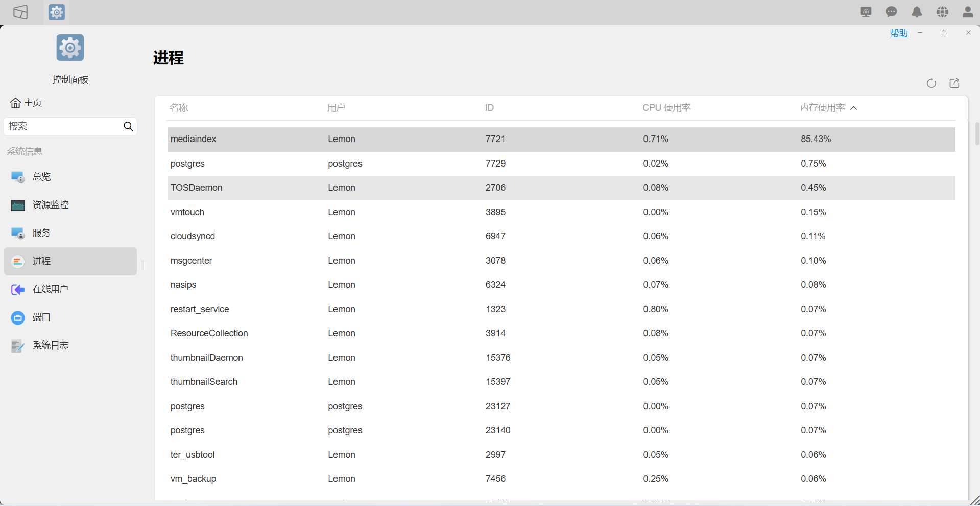Screen dimensions: 980x506
Task: Select postgres process with ID 7729
Action: (x=561, y=164)
